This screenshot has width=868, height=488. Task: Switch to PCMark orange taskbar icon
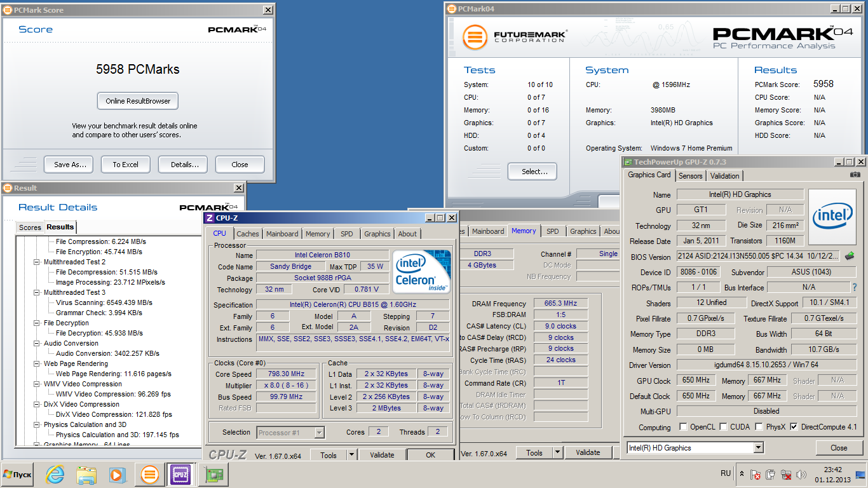150,475
